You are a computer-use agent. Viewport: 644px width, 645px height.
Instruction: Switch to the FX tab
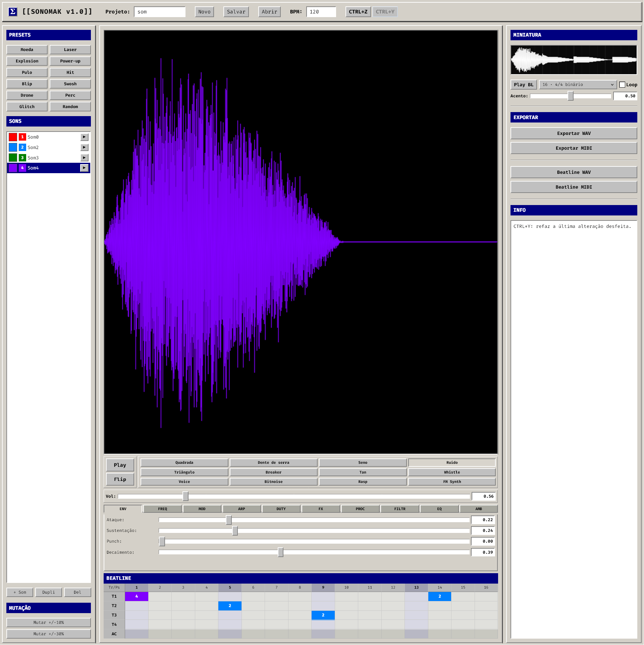321,509
